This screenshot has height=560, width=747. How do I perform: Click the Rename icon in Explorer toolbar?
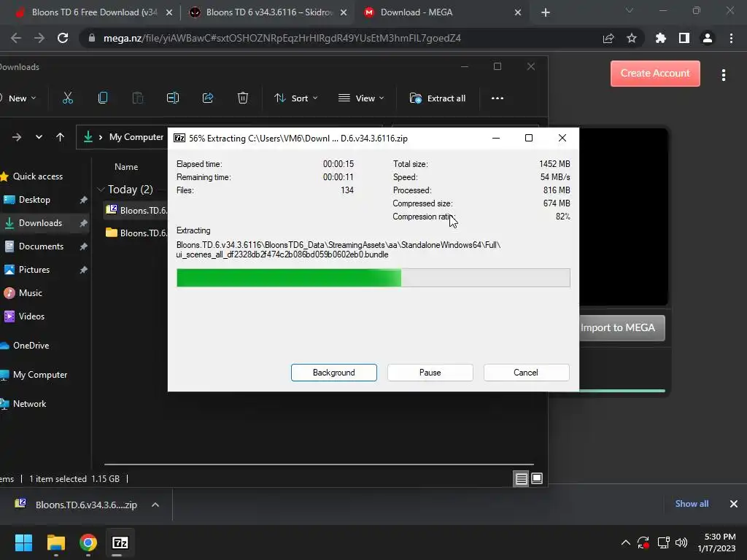[173, 98]
